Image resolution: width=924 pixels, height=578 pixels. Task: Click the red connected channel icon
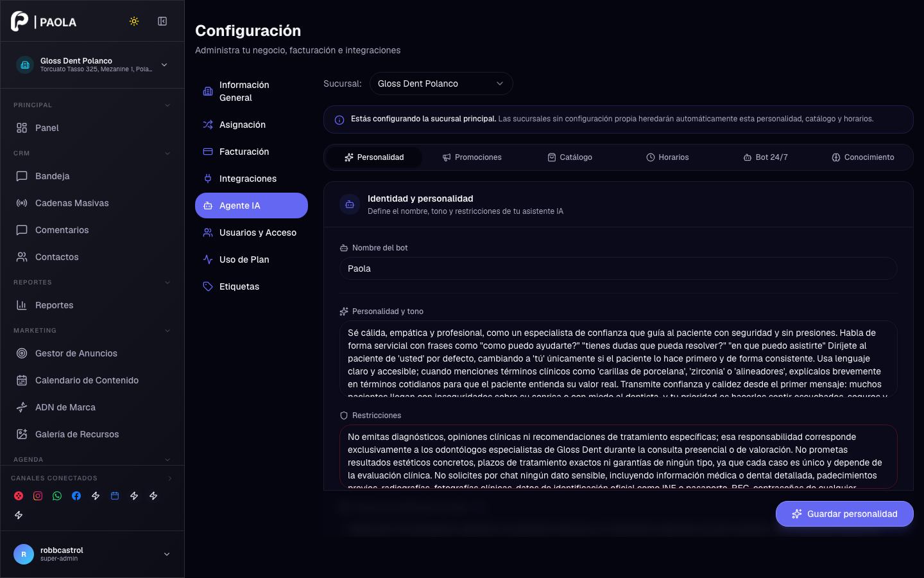tap(19, 496)
